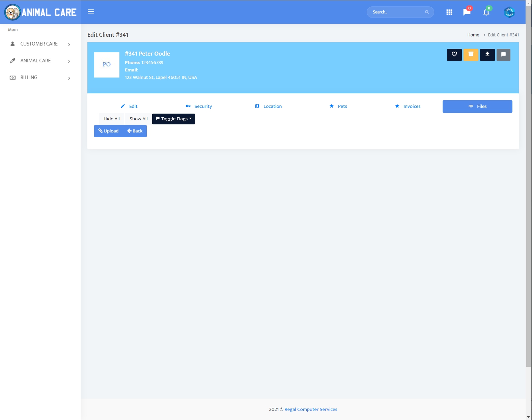This screenshot has height=420, width=532.
Task: Toggle the hamburger sidebar menu
Action: [x=91, y=11]
